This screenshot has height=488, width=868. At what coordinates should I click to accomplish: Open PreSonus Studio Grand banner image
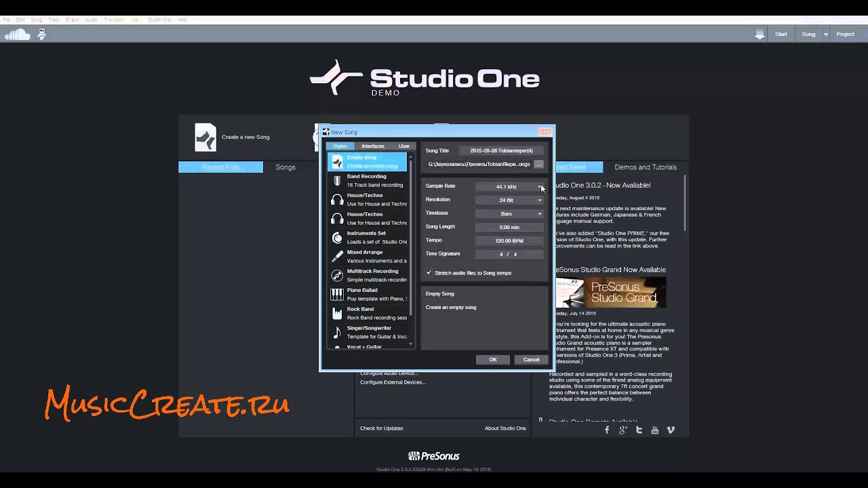coord(611,292)
